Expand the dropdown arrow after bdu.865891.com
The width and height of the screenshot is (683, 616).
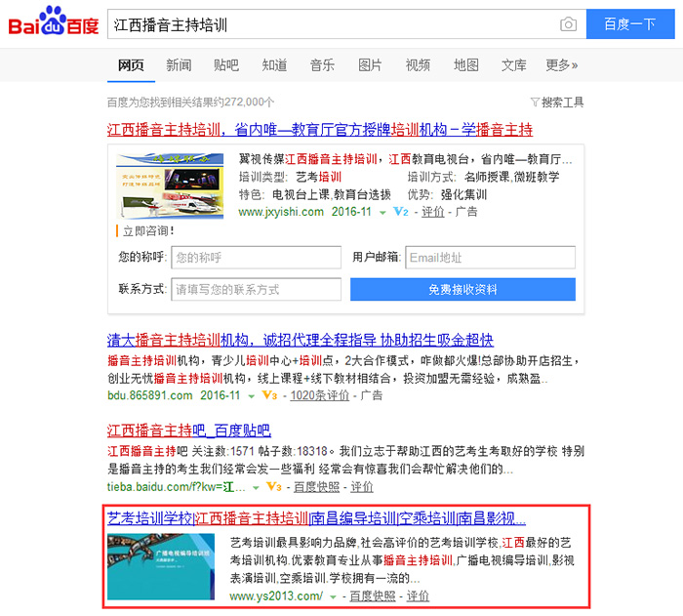[x=252, y=396]
